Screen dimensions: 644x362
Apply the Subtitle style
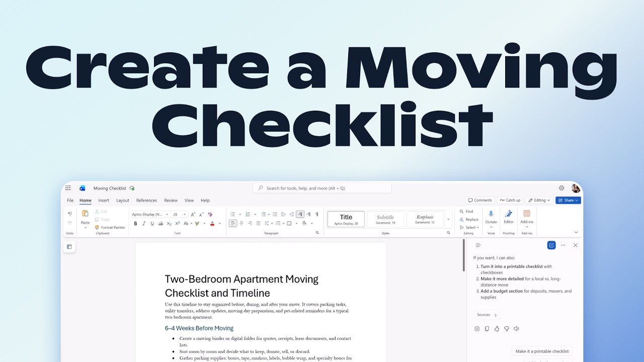(x=385, y=219)
